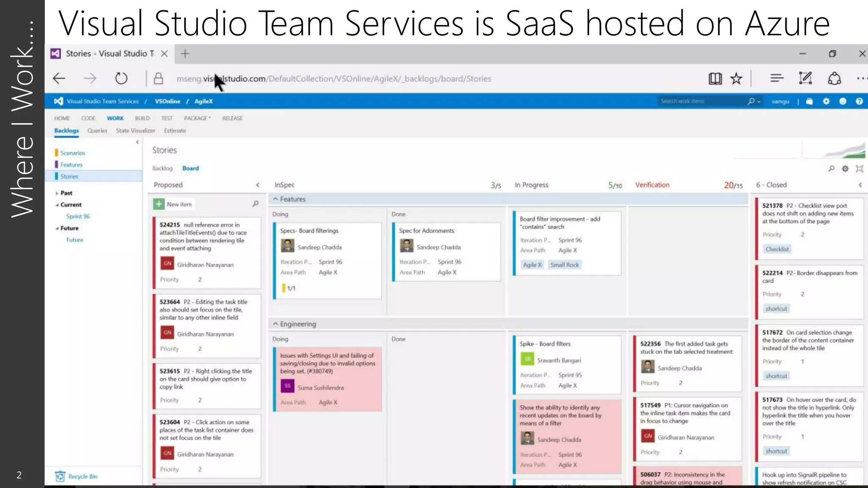Expand the Past iterations node
The width and height of the screenshot is (868, 488).
[57, 193]
